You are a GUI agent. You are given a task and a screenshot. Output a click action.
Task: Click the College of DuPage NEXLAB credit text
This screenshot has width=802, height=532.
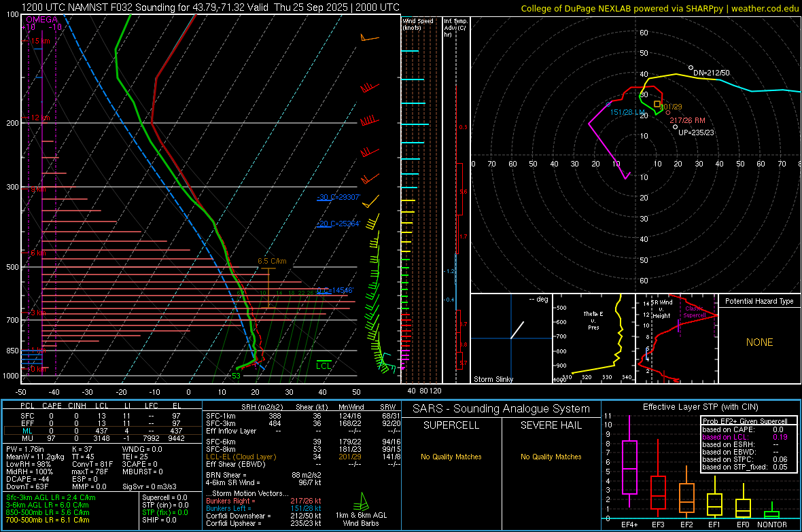coord(660,8)
